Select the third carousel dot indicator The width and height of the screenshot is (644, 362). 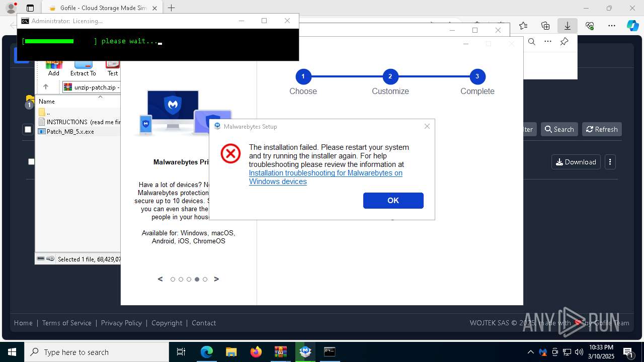pos(189,279)
